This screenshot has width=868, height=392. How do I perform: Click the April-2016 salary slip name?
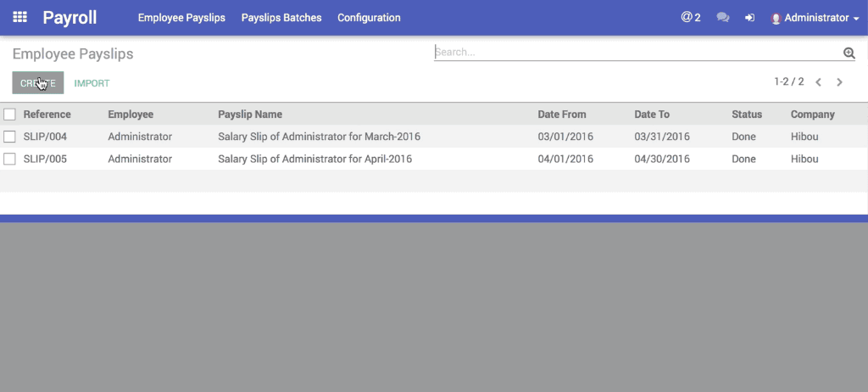[x=315, y=160]
